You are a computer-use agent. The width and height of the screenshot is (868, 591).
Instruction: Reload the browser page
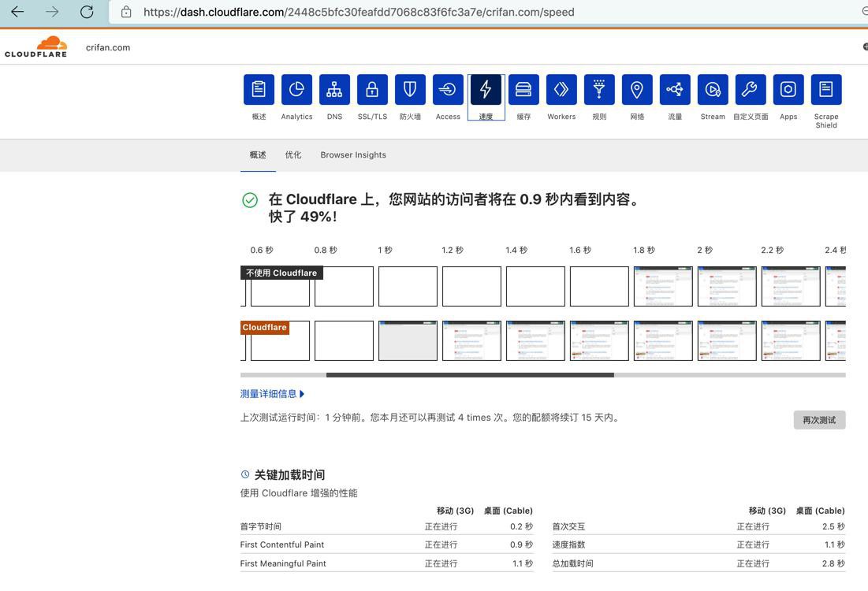coord(87,12)
